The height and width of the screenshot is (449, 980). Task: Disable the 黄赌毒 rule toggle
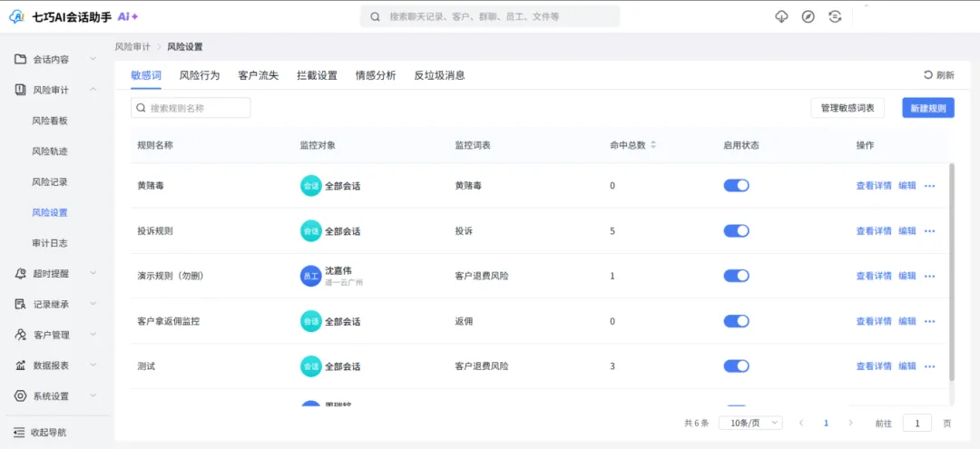[736, 186]
